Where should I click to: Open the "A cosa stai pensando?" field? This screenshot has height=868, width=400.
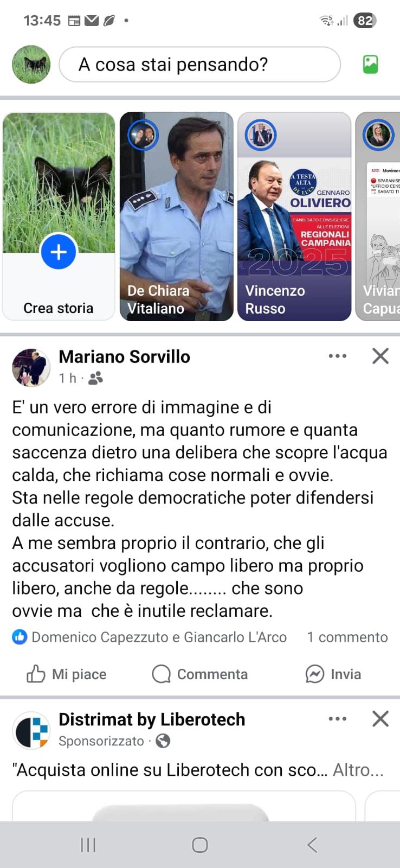click(199, 65)
